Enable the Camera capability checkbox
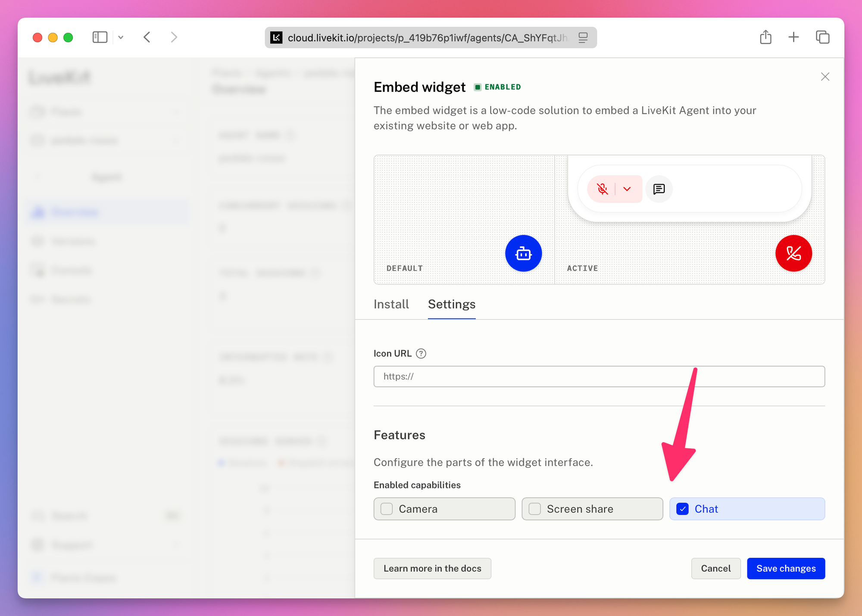 [387, 509]
